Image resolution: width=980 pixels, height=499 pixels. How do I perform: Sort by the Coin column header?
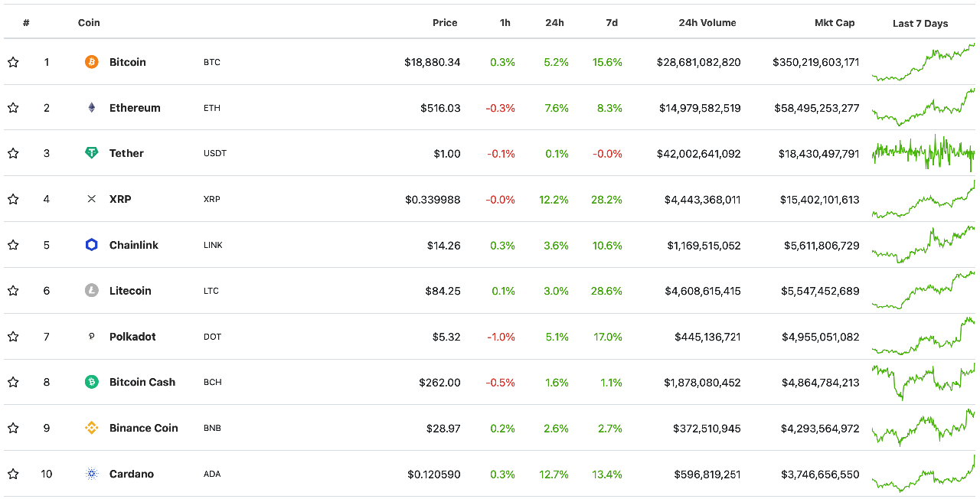pyautogui.click(x=89, y=23)
